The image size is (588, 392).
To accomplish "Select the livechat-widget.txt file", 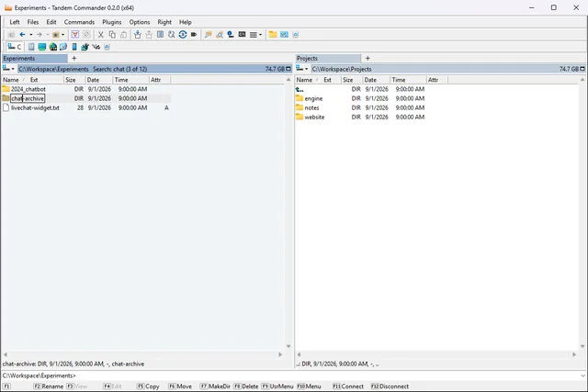I will point(35,108).
